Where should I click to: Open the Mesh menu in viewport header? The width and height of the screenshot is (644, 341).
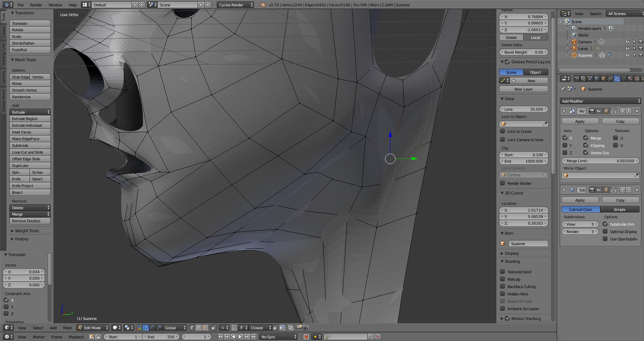tap(67, 328)
